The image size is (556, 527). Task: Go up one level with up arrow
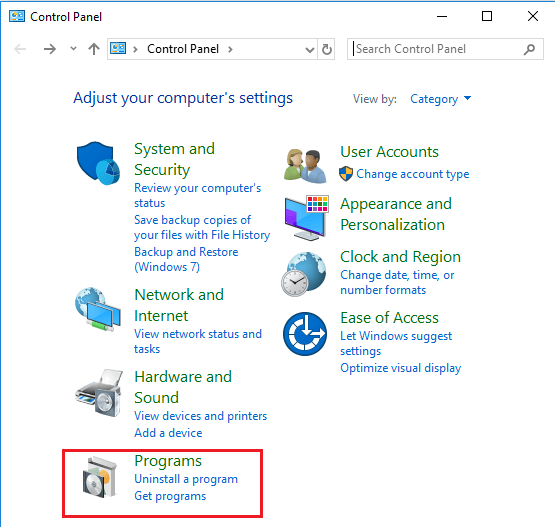tap(94, 49)
